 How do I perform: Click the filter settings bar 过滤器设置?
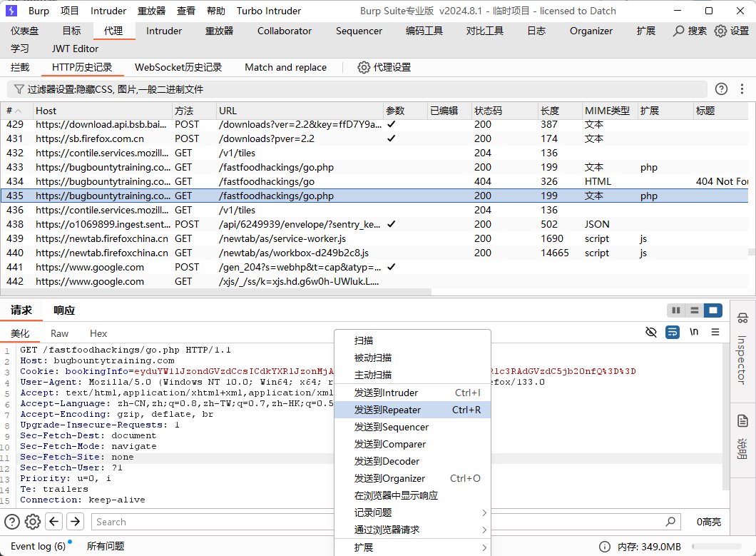(357, 89)
